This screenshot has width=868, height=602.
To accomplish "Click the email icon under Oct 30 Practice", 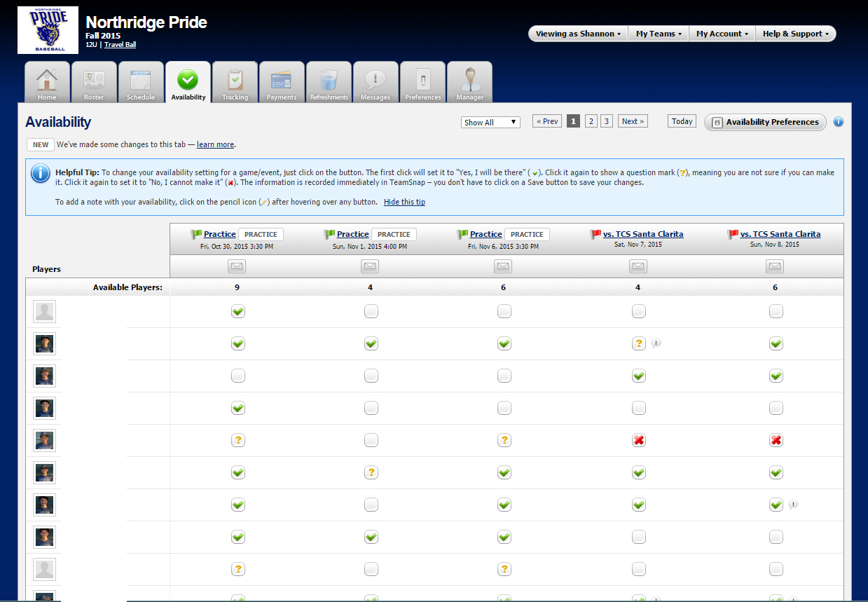I will 237,266.
